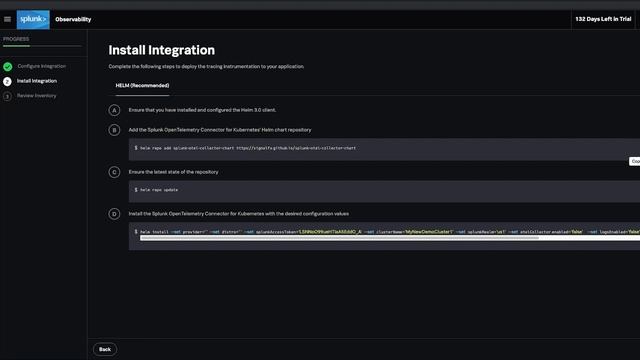Click 'Complete the following steps to deploy' description
Screen dimensions: 640x360
pyautogui.click(x=206, y=66)
